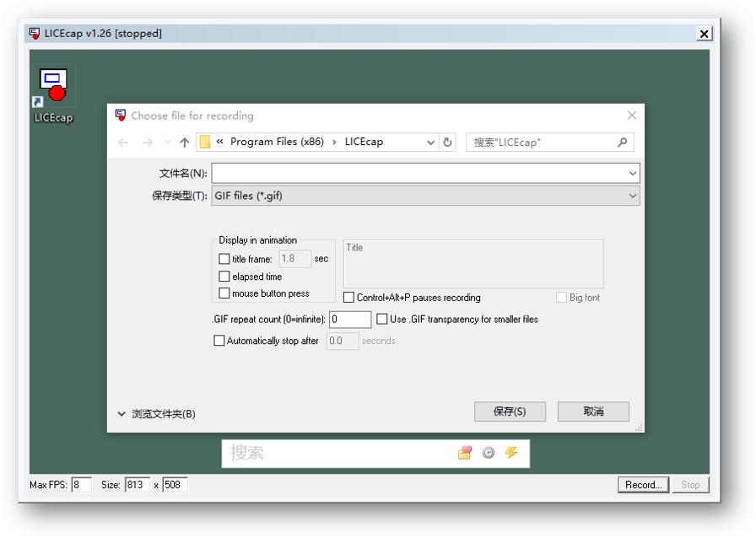Enable the elapsed time checkbox

(224, 277)
